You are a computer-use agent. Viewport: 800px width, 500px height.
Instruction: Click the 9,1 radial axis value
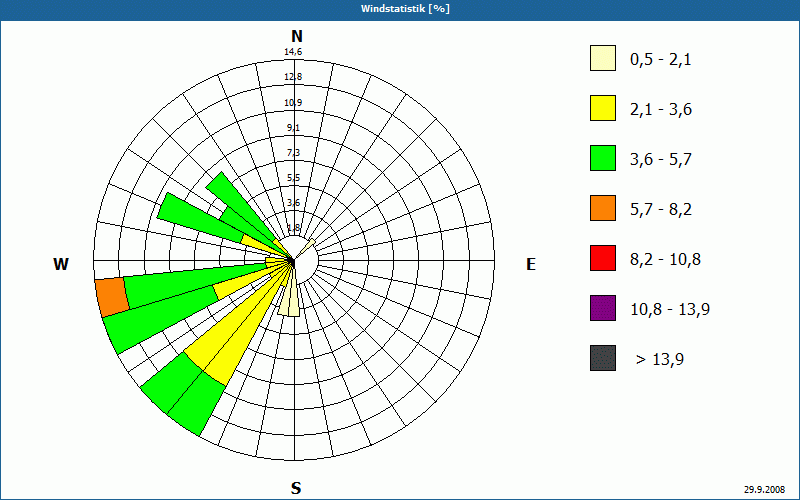tap(293, 128)
